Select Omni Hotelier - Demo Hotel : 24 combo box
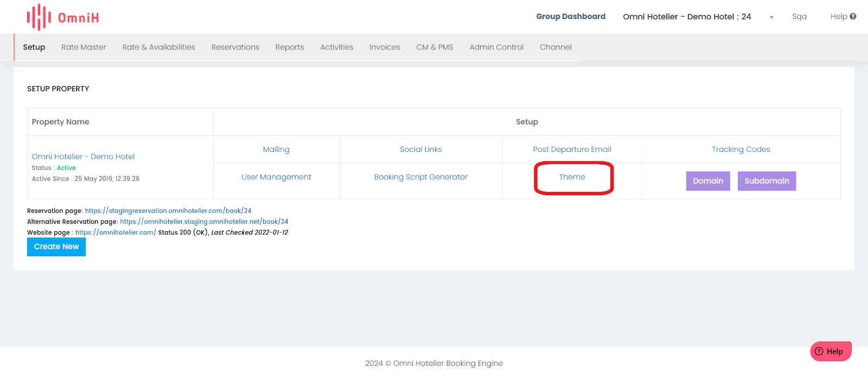868x379 pixels. [698, 17]
